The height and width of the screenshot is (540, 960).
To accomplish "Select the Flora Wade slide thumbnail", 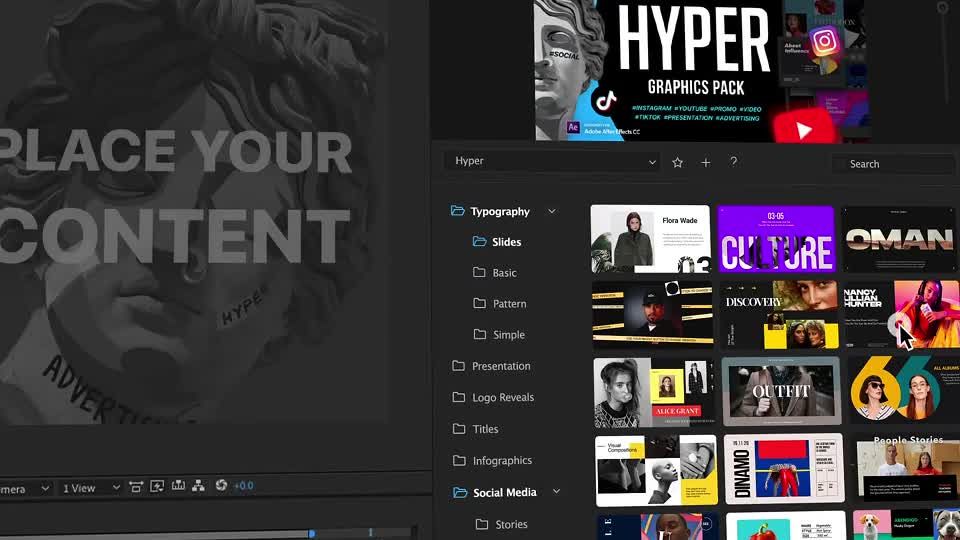I will [x=650, y=239].
